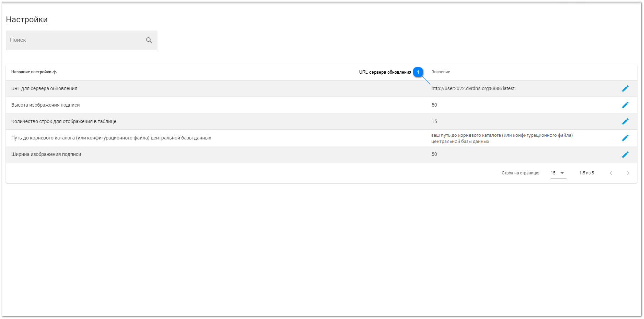Go to the next page of settings
The image size is (644, 319).
click(x=628, y=173)
